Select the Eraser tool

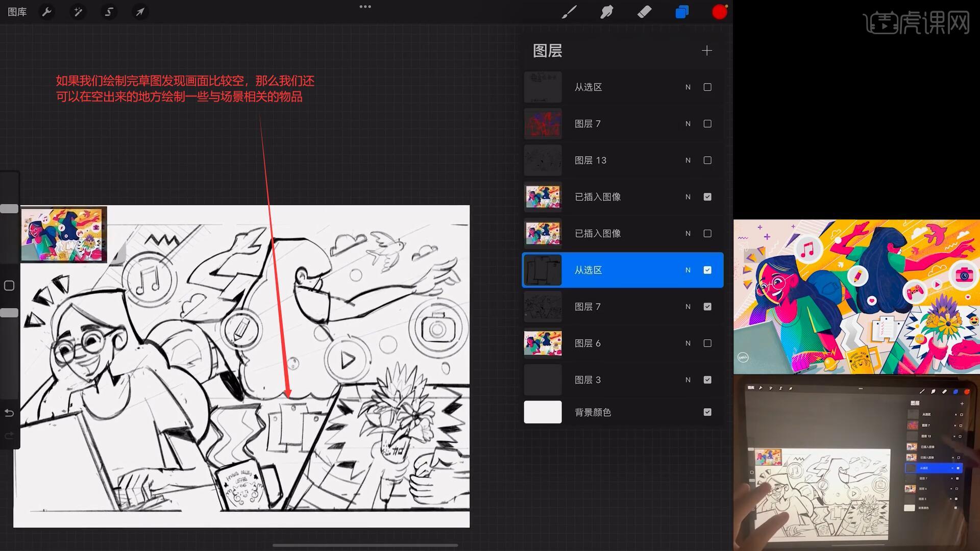coord(644,12)
